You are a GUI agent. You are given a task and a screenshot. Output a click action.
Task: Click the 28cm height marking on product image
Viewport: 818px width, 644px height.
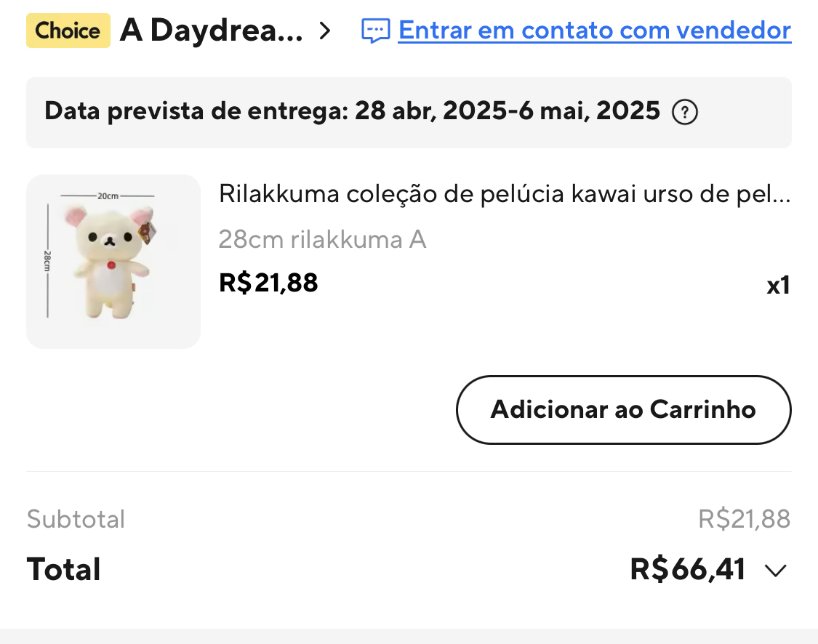48,261
